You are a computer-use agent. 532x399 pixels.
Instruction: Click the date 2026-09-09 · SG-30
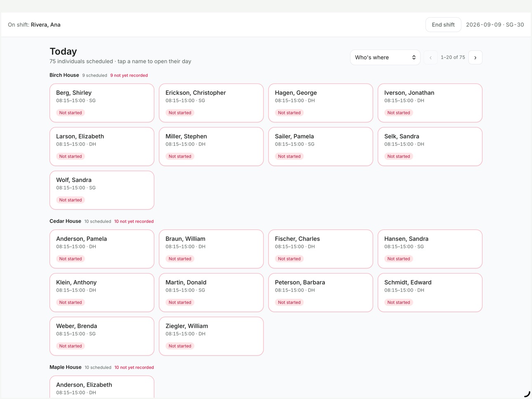point(495,25)
